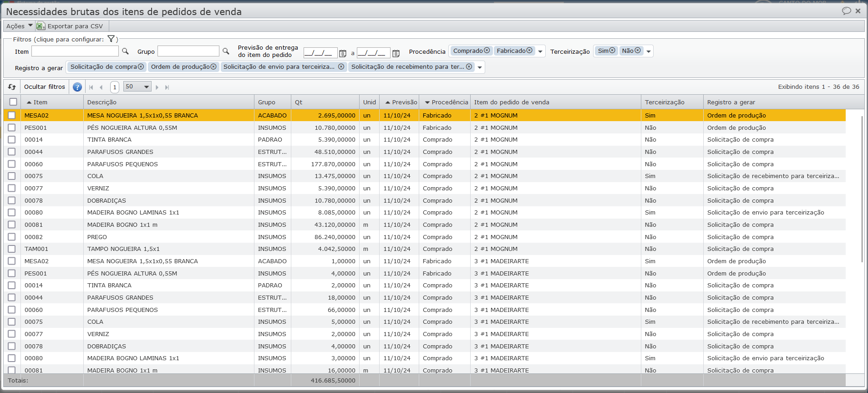Sort by the Registro a gerar column header
868x393 pixels.
[x=774, y=102]
